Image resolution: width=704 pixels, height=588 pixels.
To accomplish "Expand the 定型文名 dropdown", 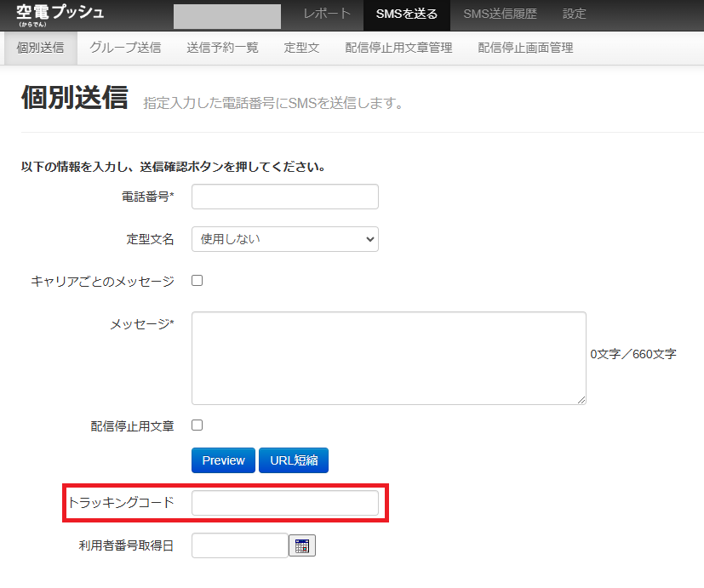I will coord(285,239).
